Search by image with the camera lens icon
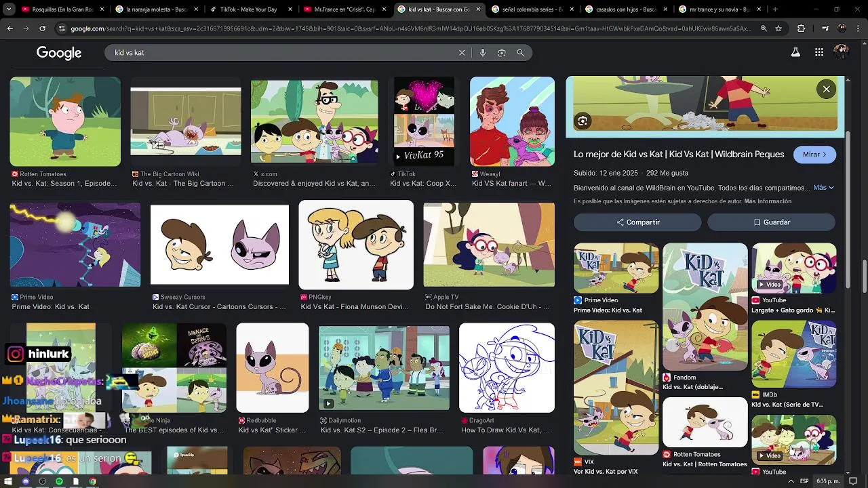868x488 pixels. point(502,53)
